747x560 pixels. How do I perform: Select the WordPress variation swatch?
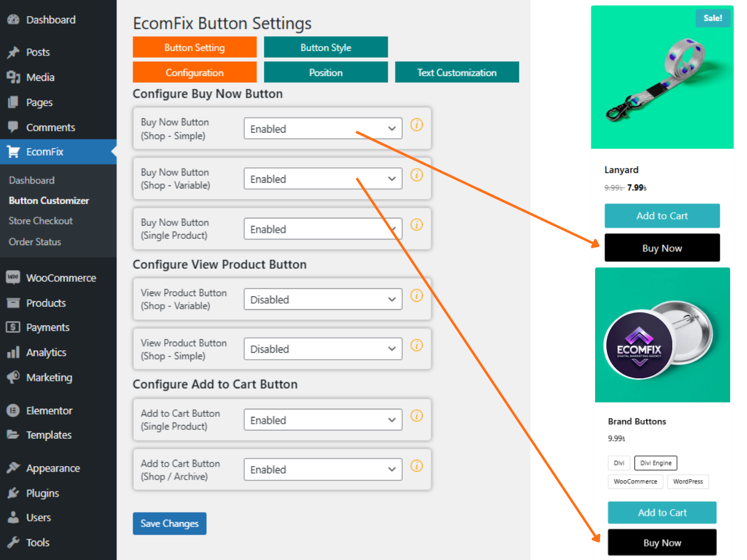pos(688,482)
